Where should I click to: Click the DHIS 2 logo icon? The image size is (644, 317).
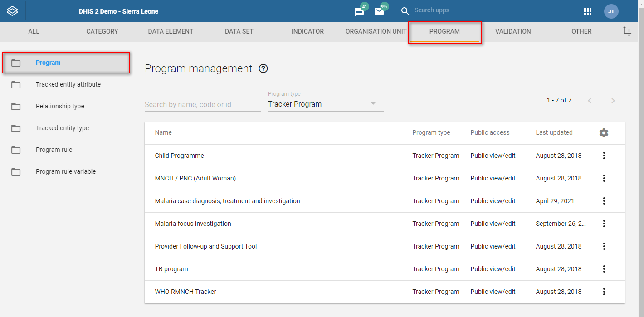tap(13, 11)
